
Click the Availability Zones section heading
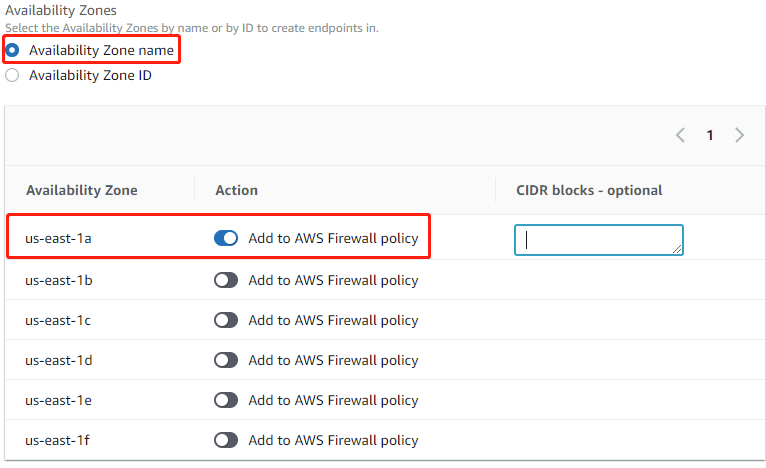click(x=61, y=10)
